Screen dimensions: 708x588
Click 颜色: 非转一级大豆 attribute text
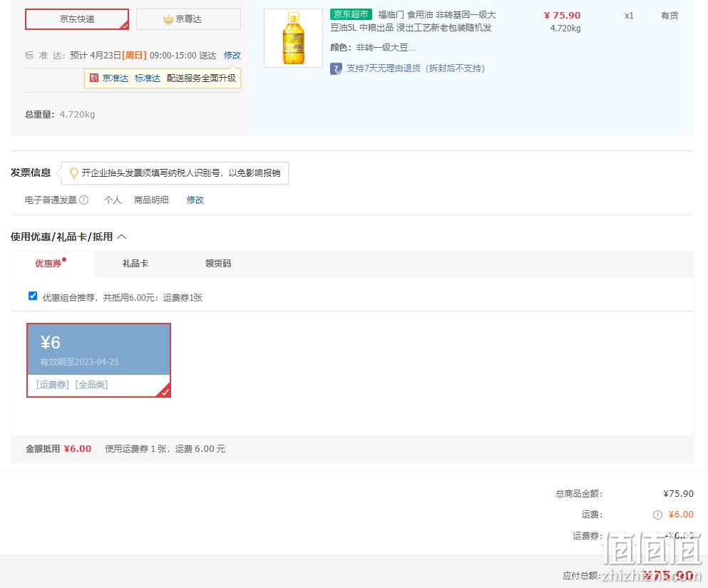point(372,47)
